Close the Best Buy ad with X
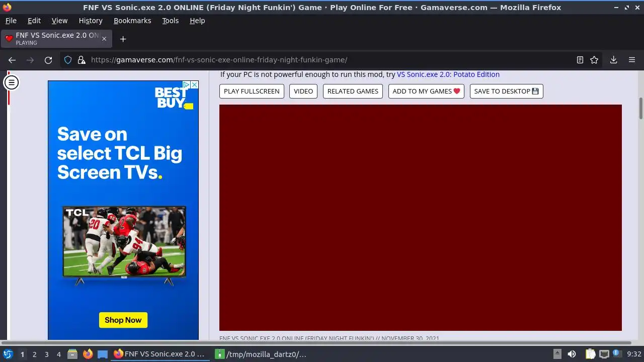The width and height of the screenshot is (644, 362). pos(194,85)
